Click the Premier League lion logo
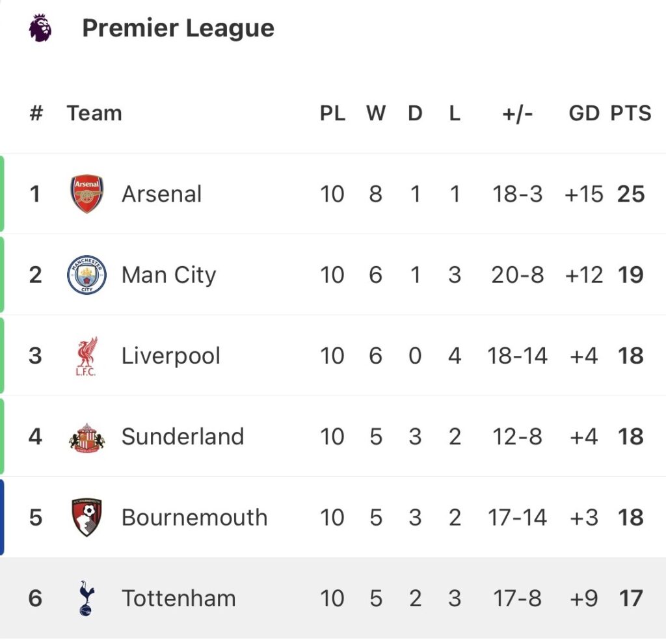 [40, 28]
